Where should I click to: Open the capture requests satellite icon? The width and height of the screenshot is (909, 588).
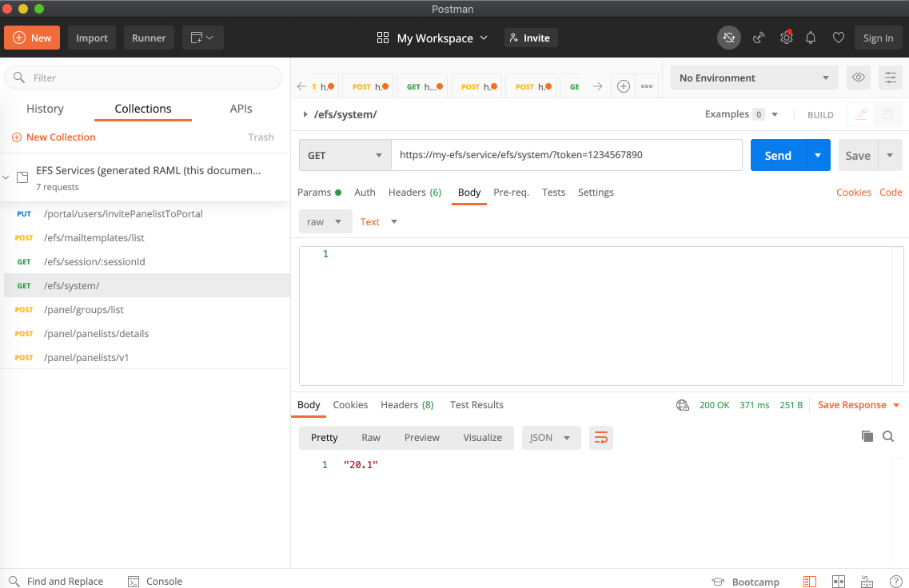coord(758,38)
